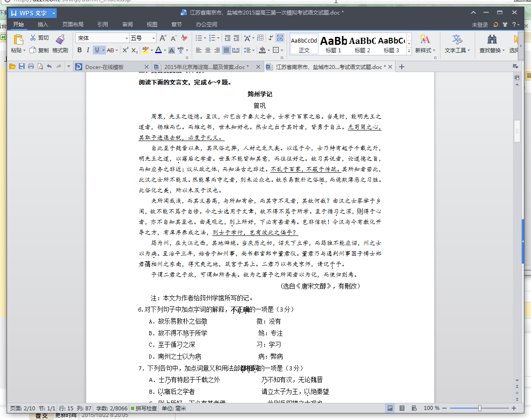
Task: Switch to the 审阅 ribbon tab
Action: pyautogui.click(x=127, y=25)
